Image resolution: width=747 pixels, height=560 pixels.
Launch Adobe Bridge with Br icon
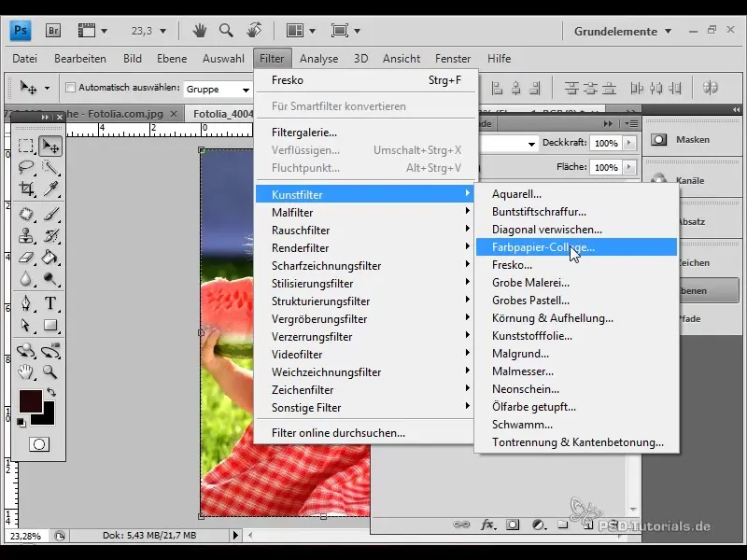pos(53,31)
